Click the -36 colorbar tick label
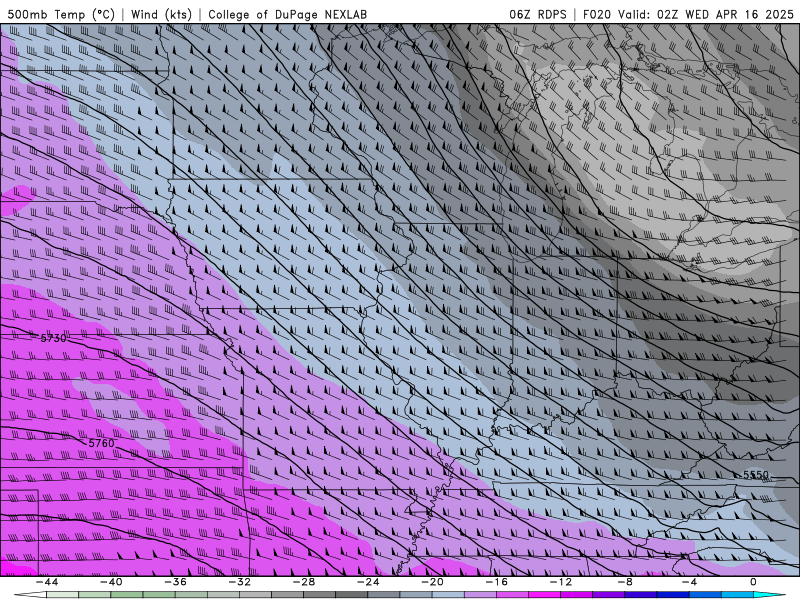The image size is (800, 600). [176, 582]
